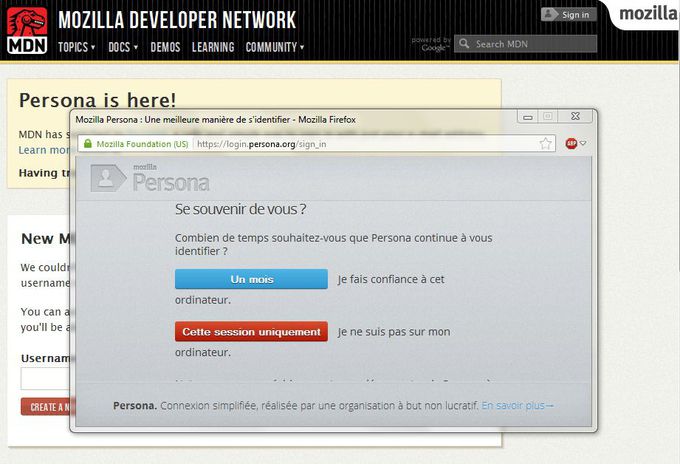Minimize the Persona popup window
The image size is (680, 464).
[528, 116]
